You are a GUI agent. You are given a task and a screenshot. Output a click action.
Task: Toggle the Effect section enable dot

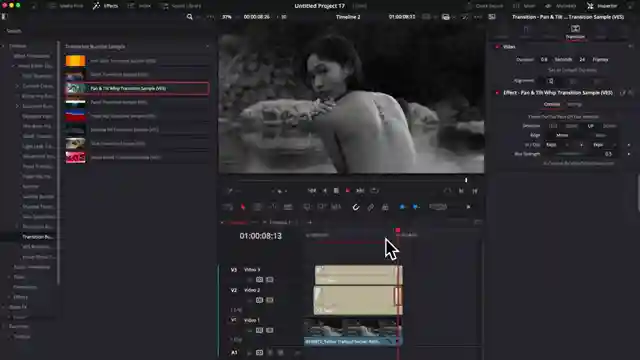point(497,93)
